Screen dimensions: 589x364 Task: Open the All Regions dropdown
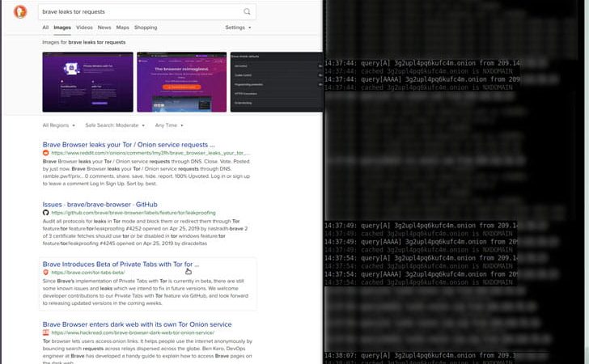point(58,125)
